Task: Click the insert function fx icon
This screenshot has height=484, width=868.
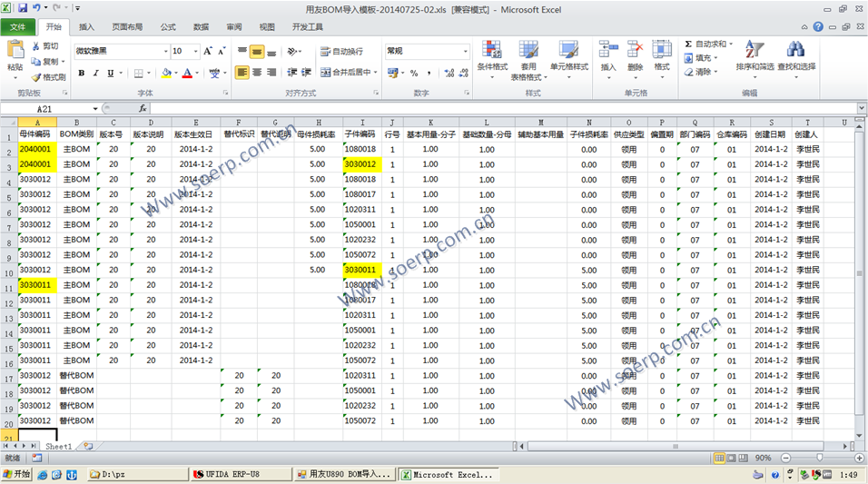Action: (x=143, y=109)
